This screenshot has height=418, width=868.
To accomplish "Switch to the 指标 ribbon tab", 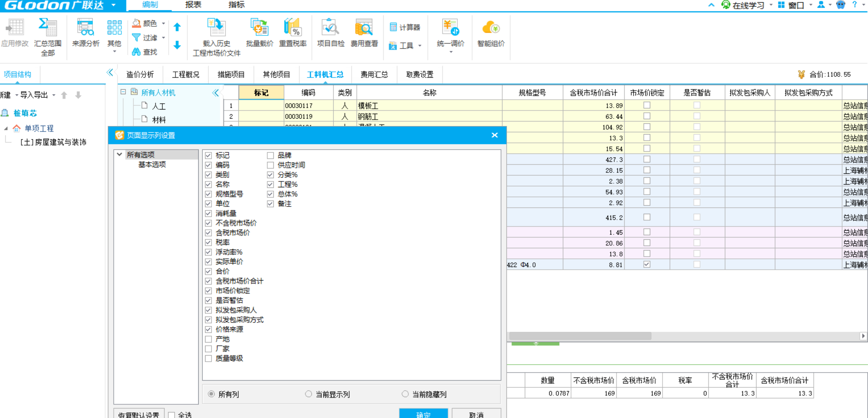I will [x=236, y=5].
